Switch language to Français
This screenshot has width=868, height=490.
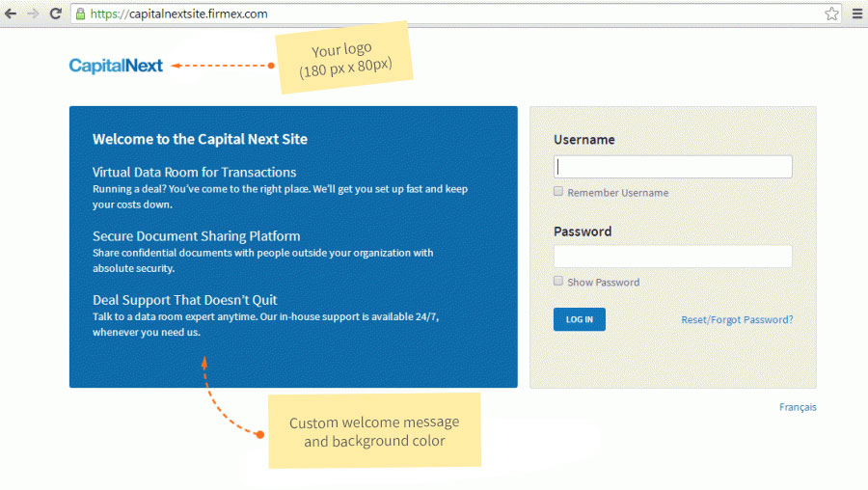798,407
